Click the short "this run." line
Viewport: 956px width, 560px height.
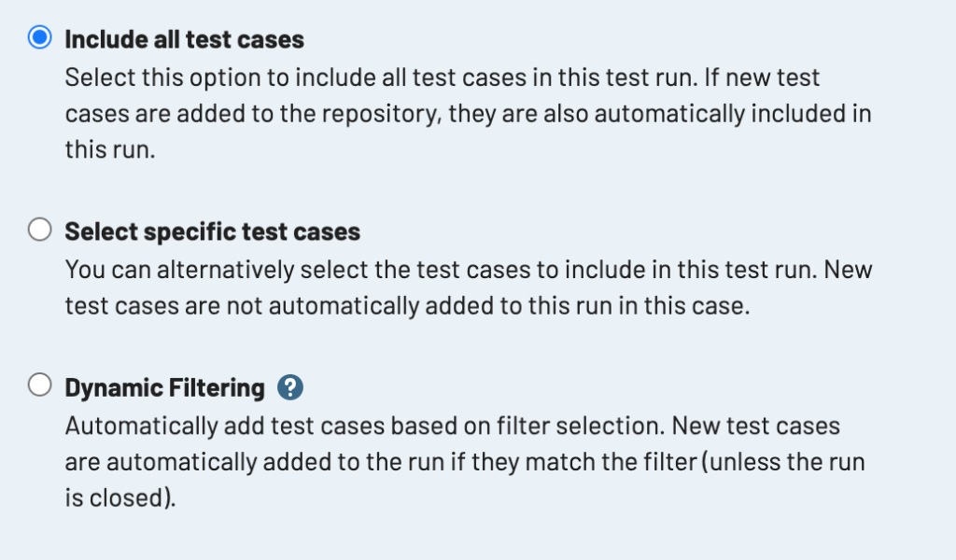click(109, 150)
